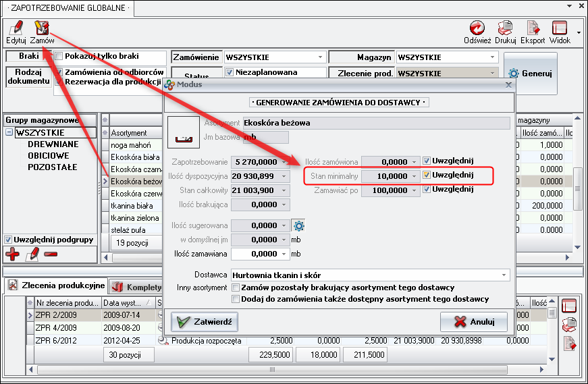
Task: Enable Zamów pozostały brakujący asortyment checkbox
Action: pos(236,287)
